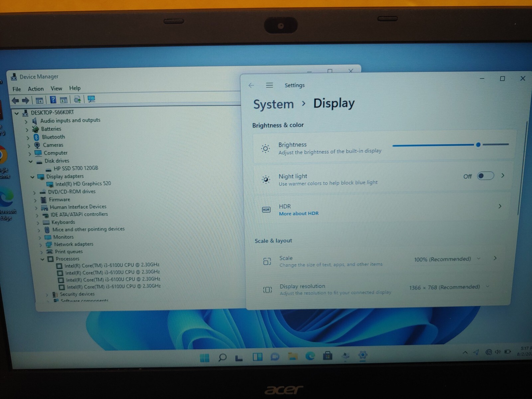Open the View menu
This screenshot has height=399, width=532.
(x=56, y=88)
